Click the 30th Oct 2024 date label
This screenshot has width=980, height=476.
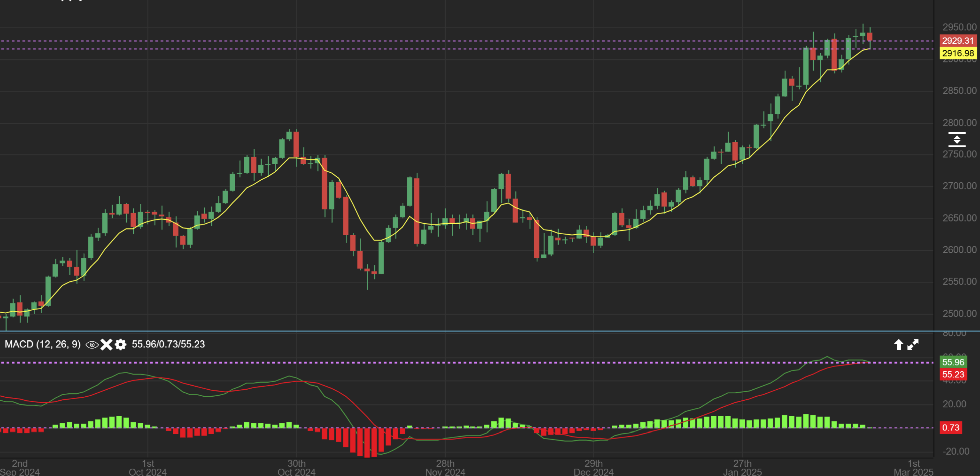coord(296,468)
